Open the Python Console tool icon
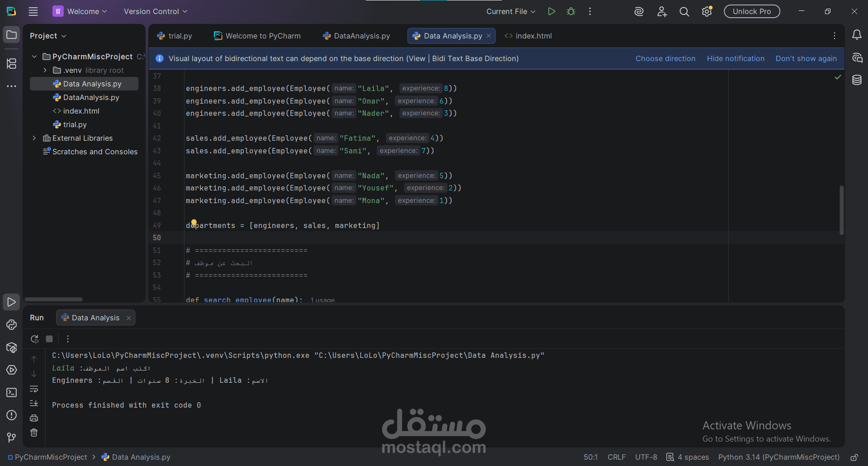Screen dimensions: 868x466 click(x=11, y=324)
